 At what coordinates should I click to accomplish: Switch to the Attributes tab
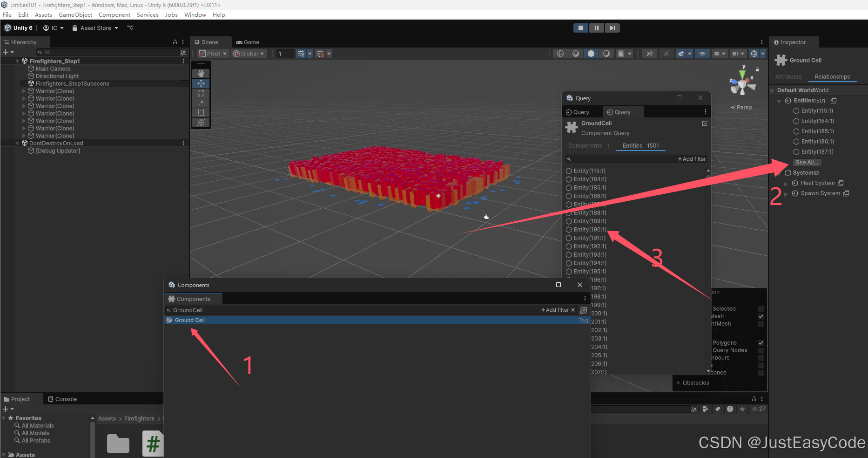[x=788, y=77]
